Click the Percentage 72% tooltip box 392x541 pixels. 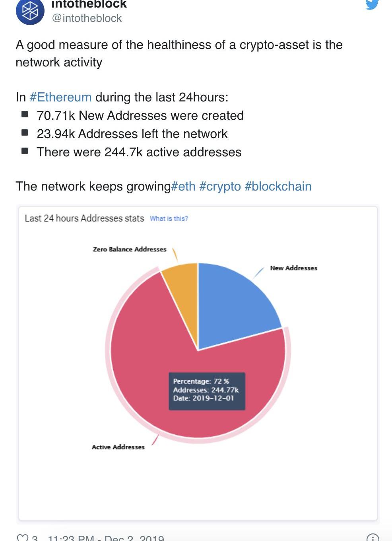207,390
